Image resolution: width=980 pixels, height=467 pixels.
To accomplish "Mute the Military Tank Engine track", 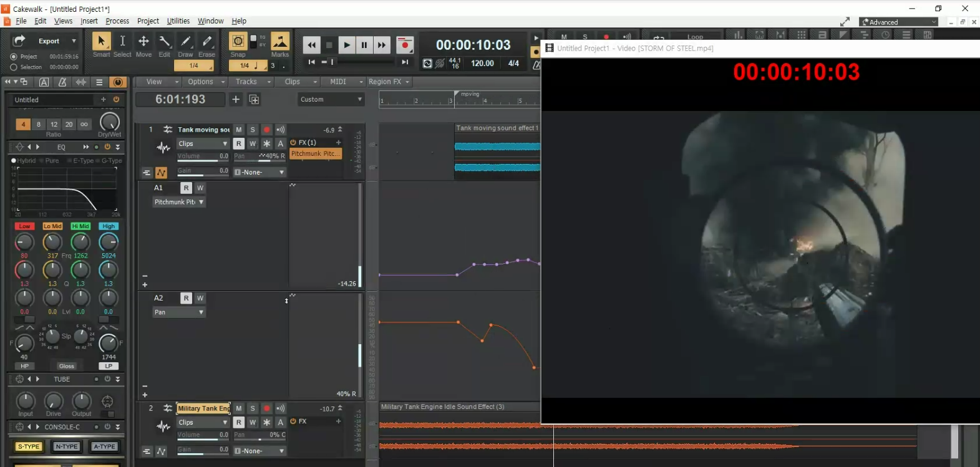I will 238,408.
